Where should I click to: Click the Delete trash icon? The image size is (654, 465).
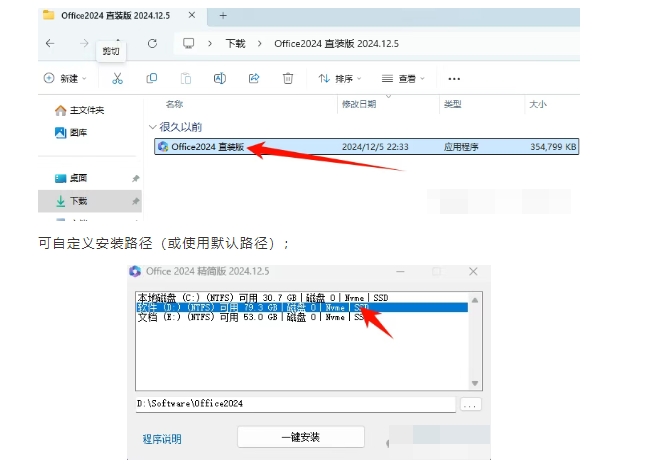click(x=288, y=78)
